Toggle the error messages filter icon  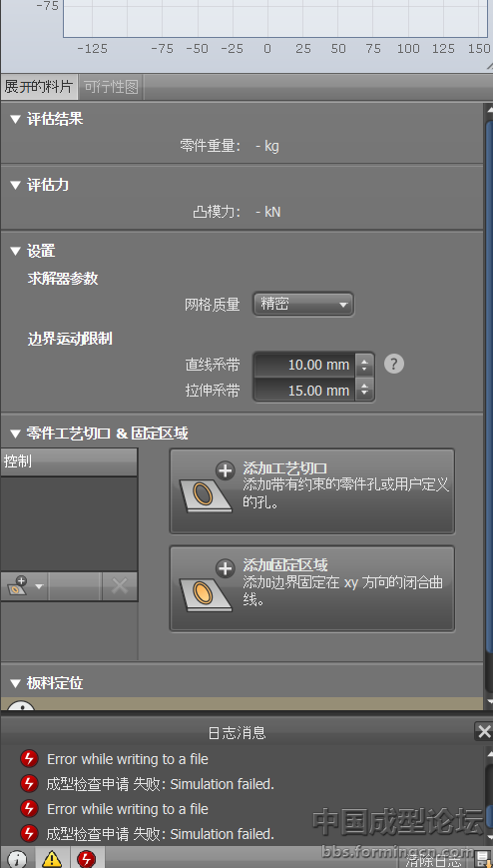(x=86, y=858)
